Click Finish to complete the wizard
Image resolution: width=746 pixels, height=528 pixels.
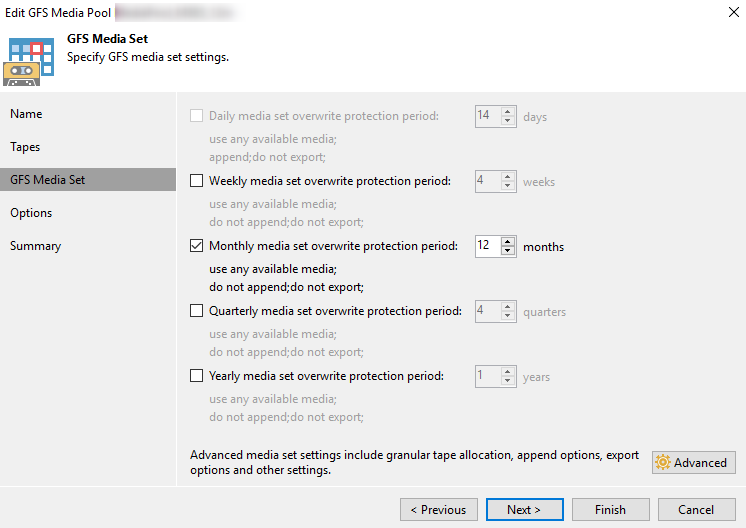[x=610, y=510]
